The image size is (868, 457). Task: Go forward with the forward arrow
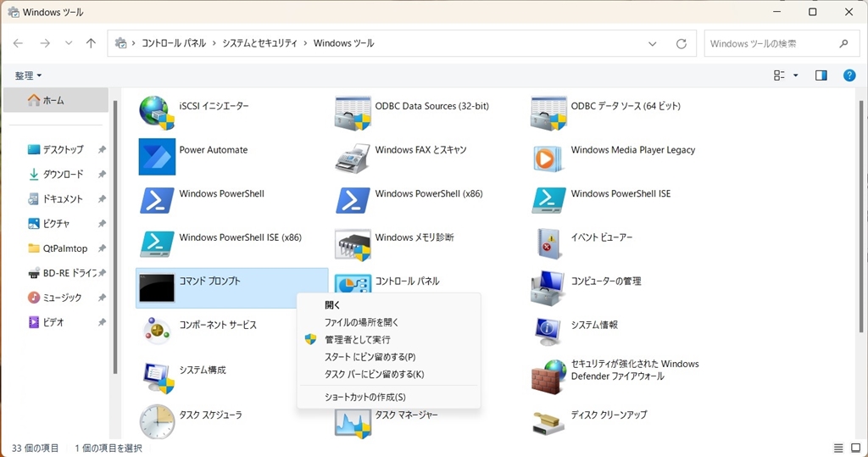(x=45, y=43)
